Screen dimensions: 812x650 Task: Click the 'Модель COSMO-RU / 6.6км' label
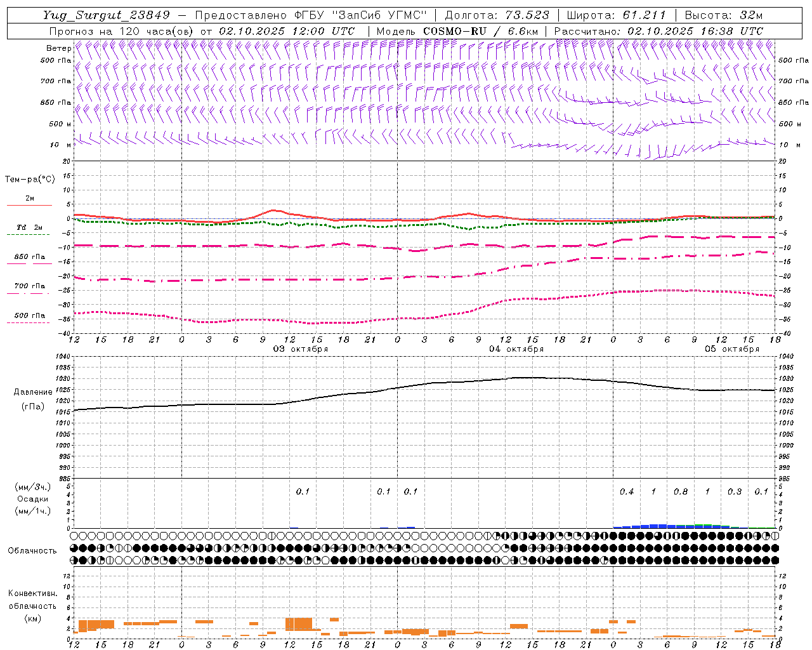point(457,31)
